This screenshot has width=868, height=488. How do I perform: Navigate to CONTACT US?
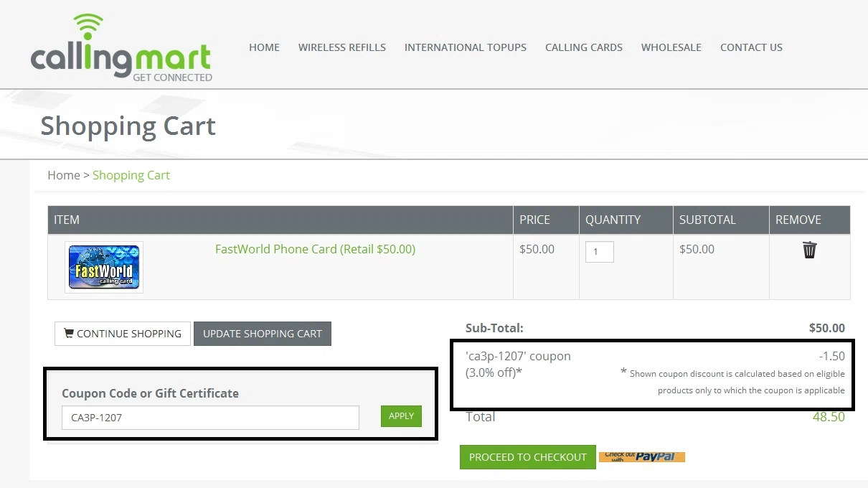(x=751, y=47)
